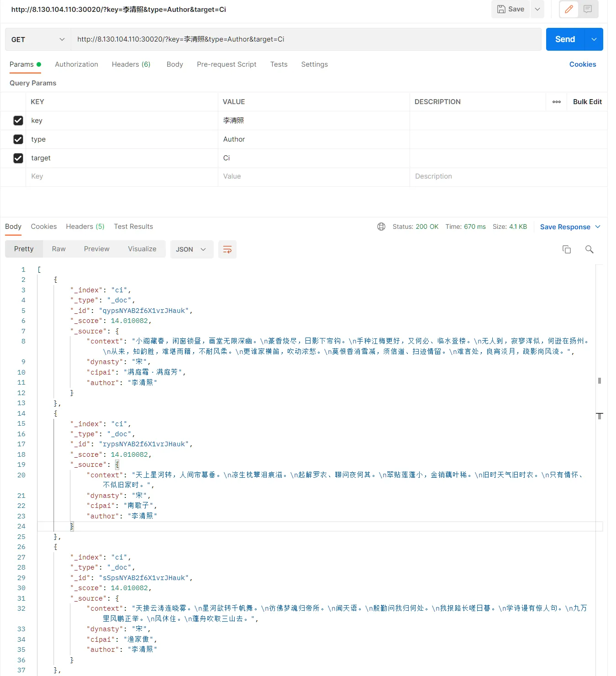This screenshot has height=676, width=616.
Task: Click the Status 200 OK text
Action: (x=416, y=227)
